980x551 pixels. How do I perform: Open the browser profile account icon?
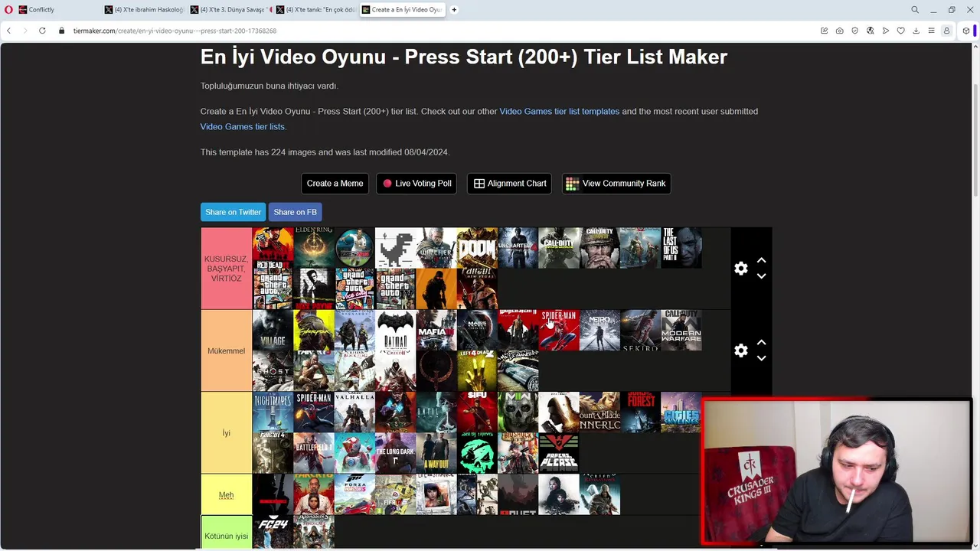coord(946,31)
